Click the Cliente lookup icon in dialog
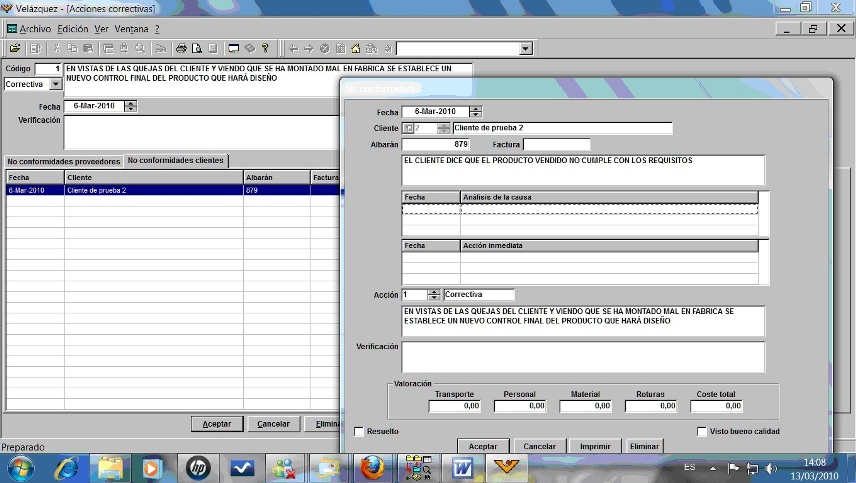The image size is (856, 483). point(408,128)
